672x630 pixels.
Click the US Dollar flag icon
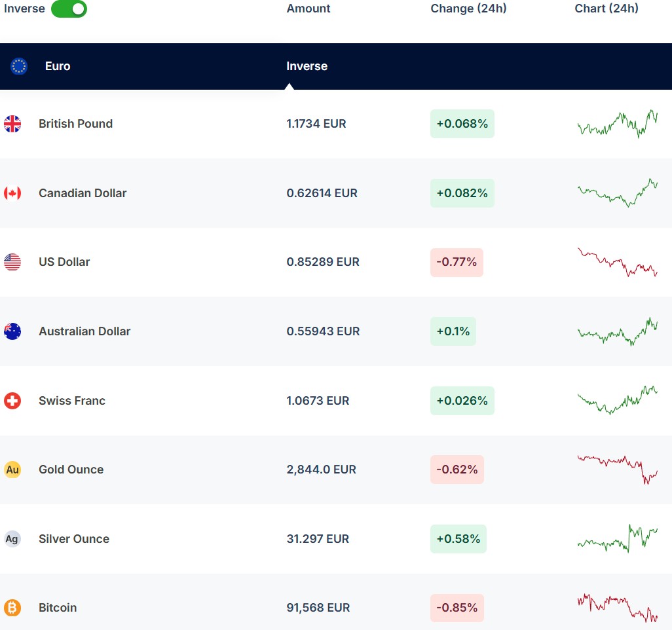coord(12,262)
